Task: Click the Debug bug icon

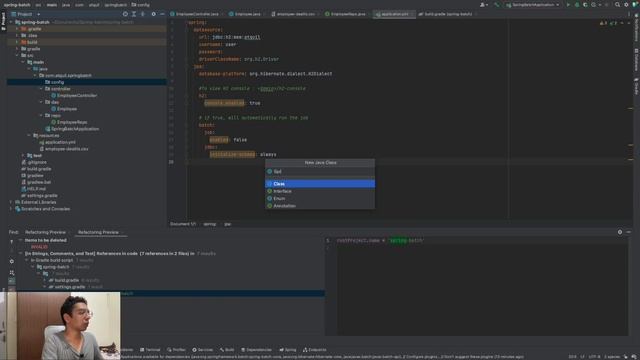Action: click(577, 5)
